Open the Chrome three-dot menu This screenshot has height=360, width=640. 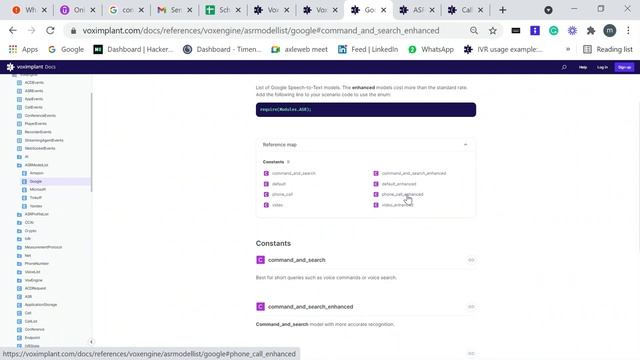[x=628, y=31]
